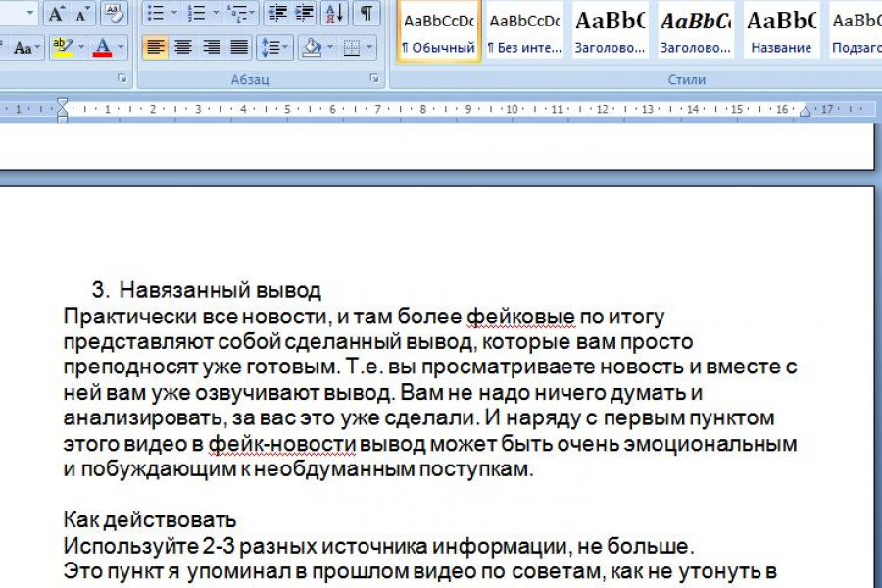This screenshot has height=588, width=882.
Task: Click the heading 'Навязанный вывод'
Action: (x=220, y=290)
